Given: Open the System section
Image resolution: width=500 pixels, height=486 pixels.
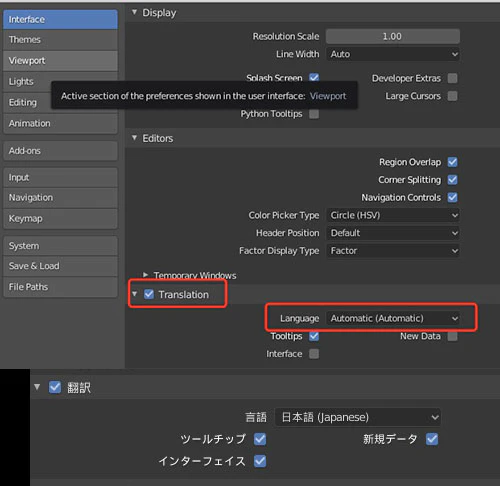Looking at the screenshot, I should (x=60, y=246).
